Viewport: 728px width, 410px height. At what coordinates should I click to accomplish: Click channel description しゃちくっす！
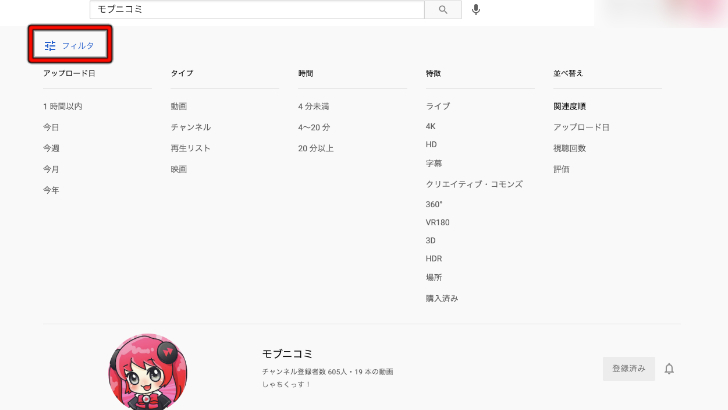pos(286,384)
